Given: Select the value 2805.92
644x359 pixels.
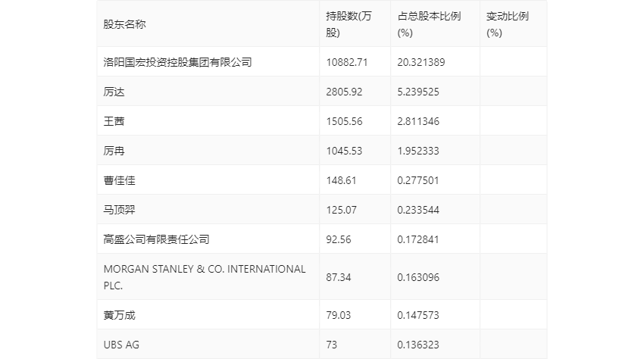Looking at the screenshot, I should point(344,92).
